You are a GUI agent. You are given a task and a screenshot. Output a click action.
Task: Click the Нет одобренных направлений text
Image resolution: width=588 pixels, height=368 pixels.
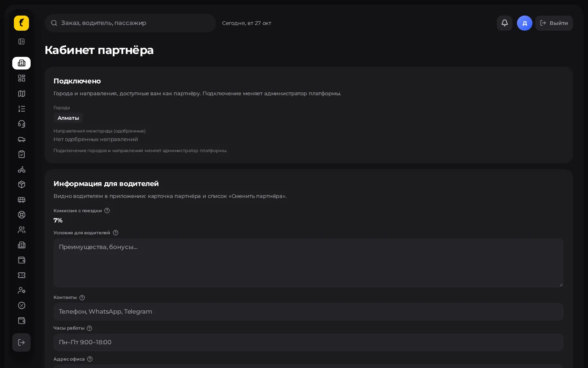pos(96,139)
